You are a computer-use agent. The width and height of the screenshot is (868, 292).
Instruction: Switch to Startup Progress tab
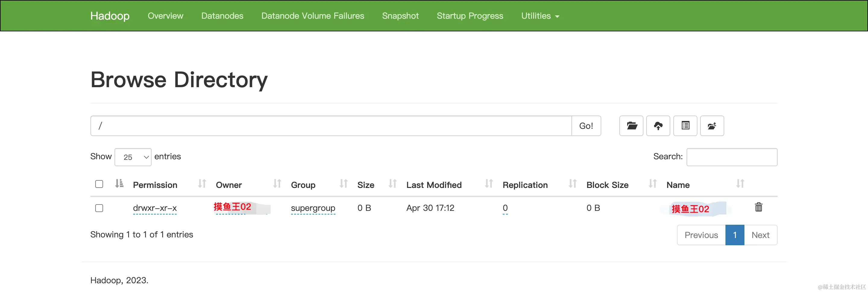[470, 16]
